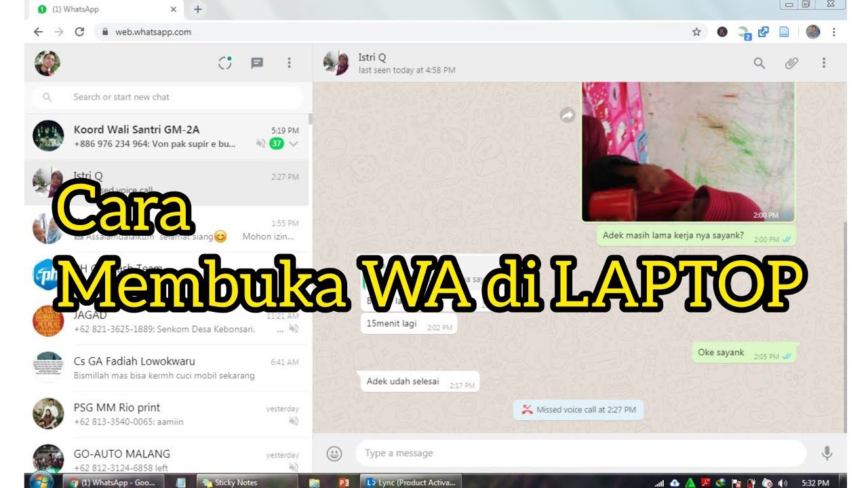Open the Chrome profile avatar
This screenshot has width=868, height=488.
click(813, 32)
